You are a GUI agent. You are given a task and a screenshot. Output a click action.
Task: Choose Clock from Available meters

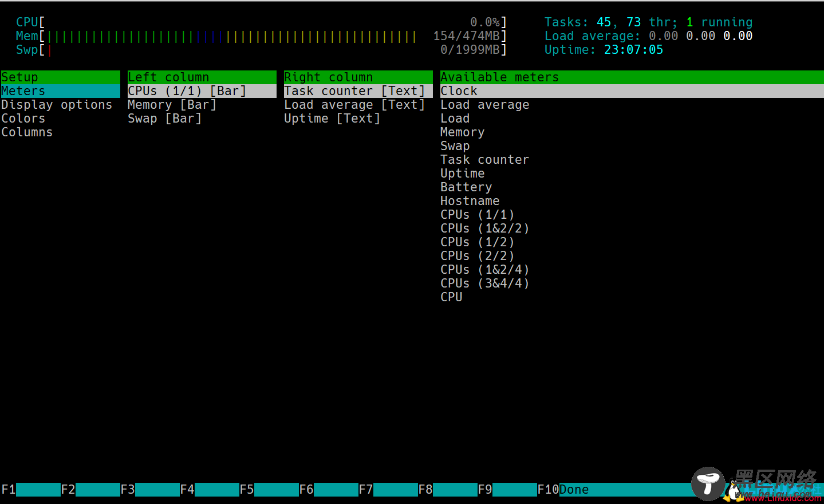(x=632, y=91)
